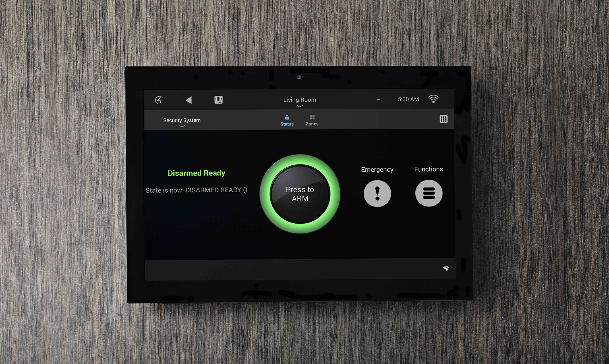Tap the Emergency alert icon
This screenshot has width=609, height=364.
(x=377, y=194)
